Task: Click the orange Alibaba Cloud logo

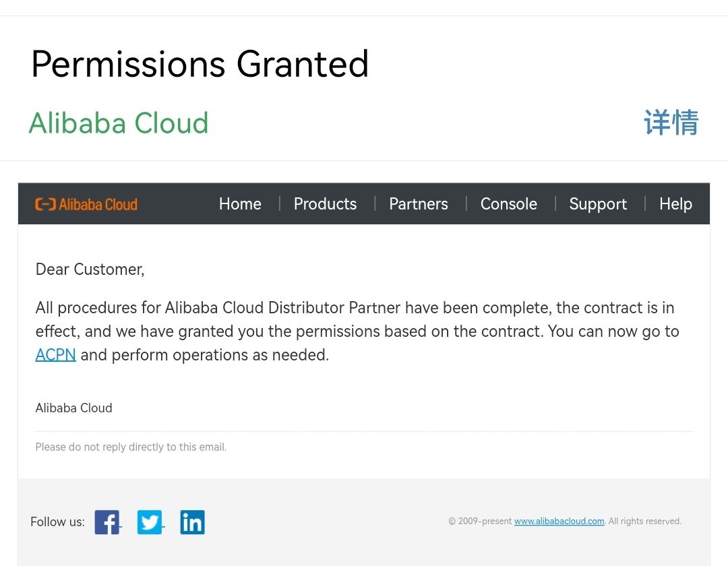Action: pyautogui.click(x=86, y=204)
